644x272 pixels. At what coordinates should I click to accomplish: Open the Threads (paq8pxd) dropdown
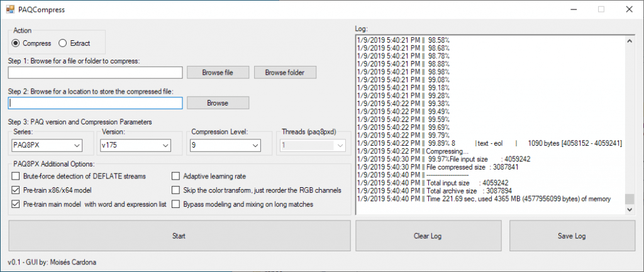(313, 145)
